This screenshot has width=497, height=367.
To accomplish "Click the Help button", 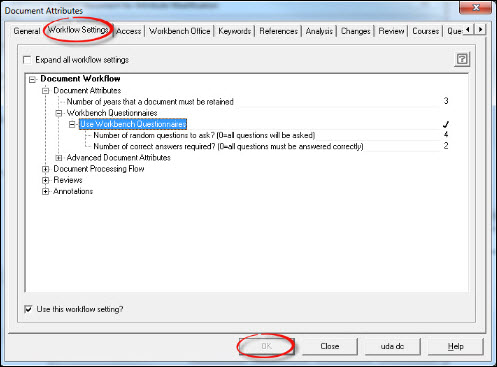I will click(456, 346).
